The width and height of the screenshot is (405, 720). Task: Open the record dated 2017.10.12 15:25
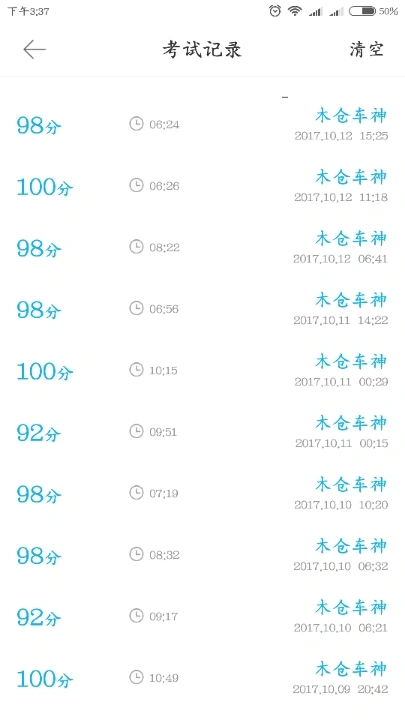tap(202, 124)
